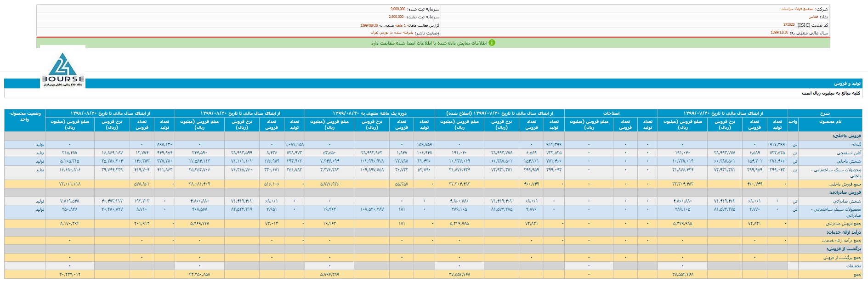
Task: Select the note "کلیه مبالغ به میلیون ریال است"
Action: coord(831,93)
